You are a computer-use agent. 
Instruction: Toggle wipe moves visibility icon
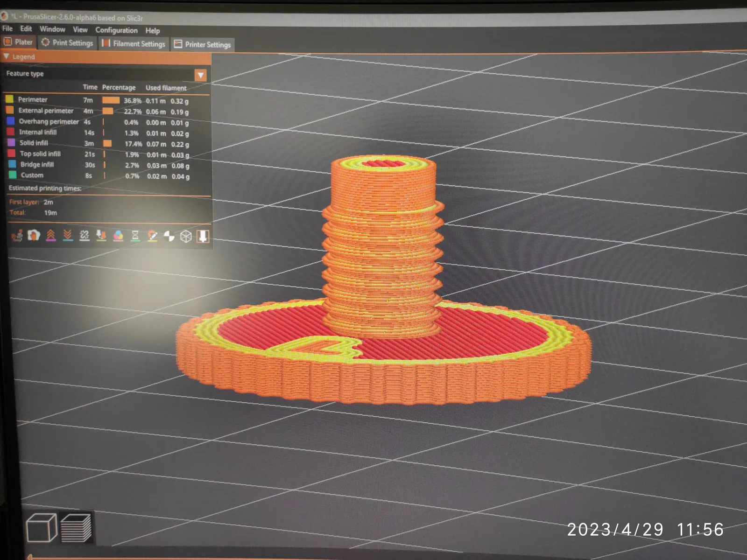pos(34,235)
